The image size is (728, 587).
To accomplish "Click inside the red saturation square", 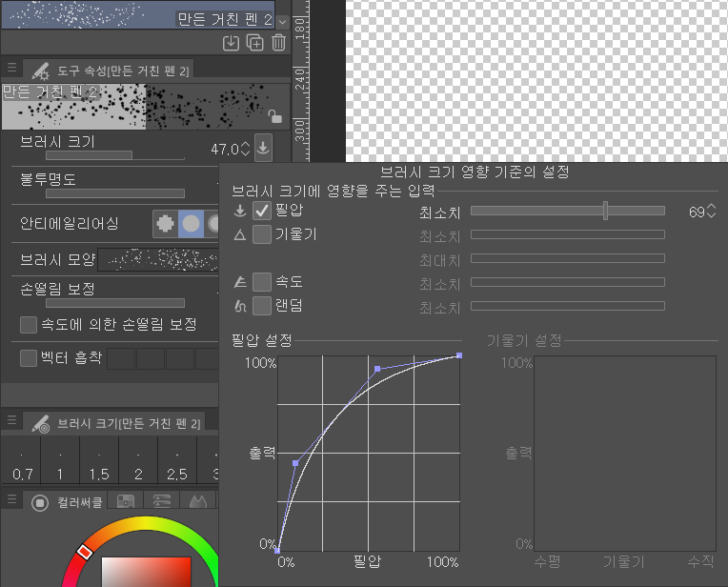I will [x=146, y=572].
